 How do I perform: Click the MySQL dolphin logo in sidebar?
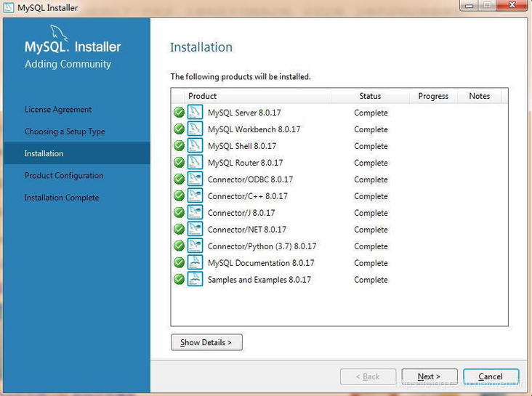[59, 33]
